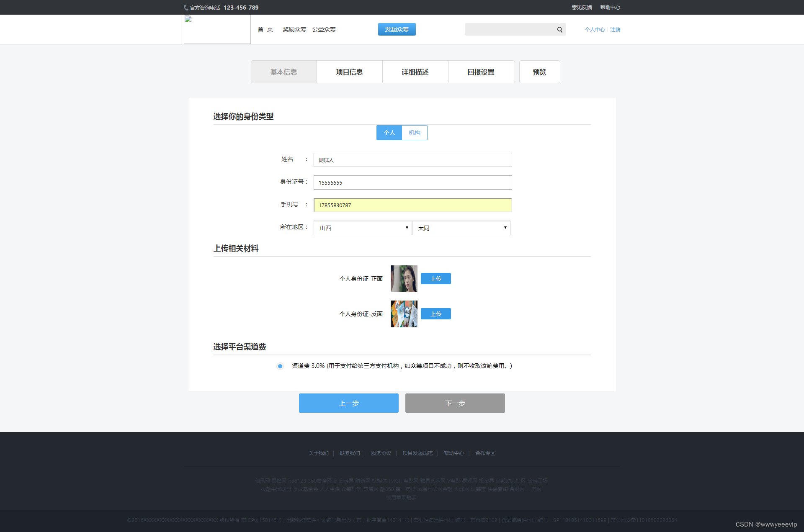Switch to the 项目信息 step tab
Viewport: 804px width, 532px height.
point(349,72)
